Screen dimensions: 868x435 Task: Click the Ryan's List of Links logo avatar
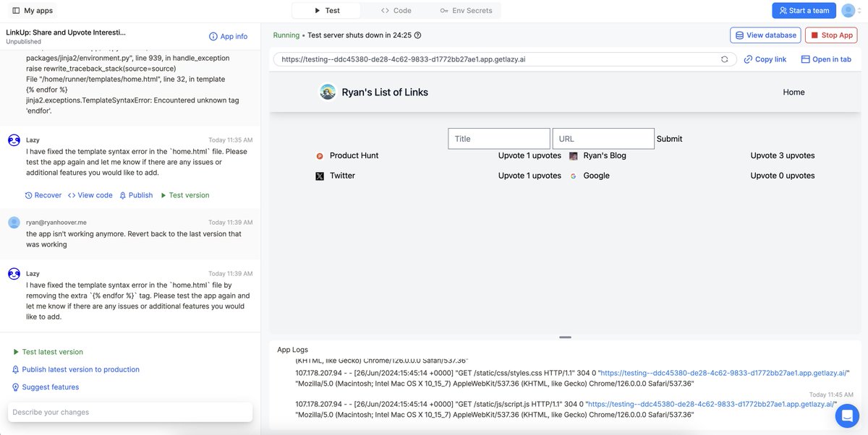[x=328, y=92]
